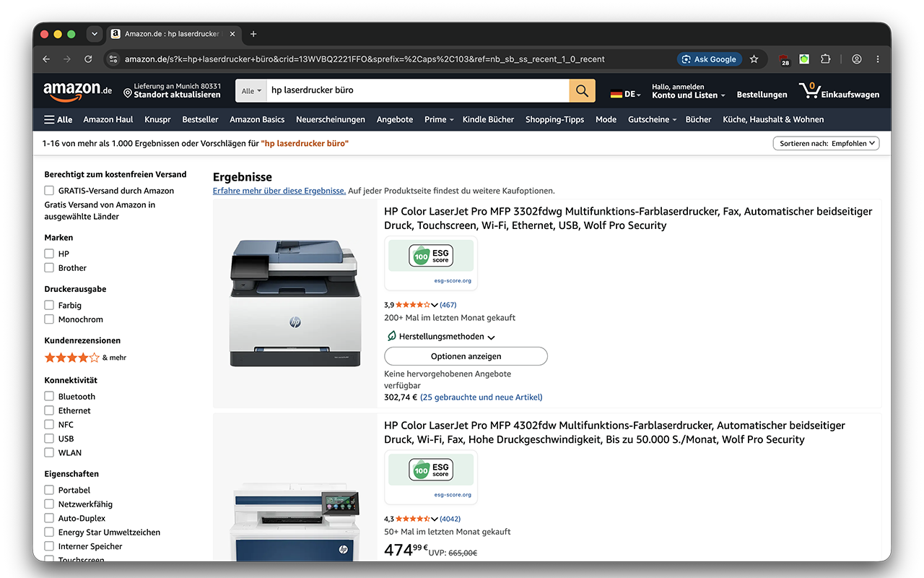Open Knuspr in nav bar
The height and width of the screenshot is (578, 924).
pos(157,119)
